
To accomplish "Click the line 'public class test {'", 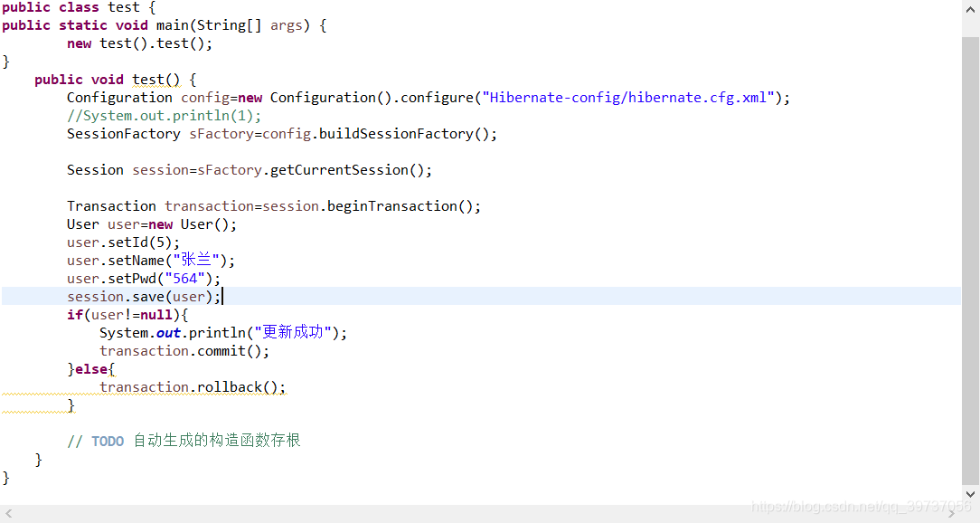I will (x=79, y=7).
